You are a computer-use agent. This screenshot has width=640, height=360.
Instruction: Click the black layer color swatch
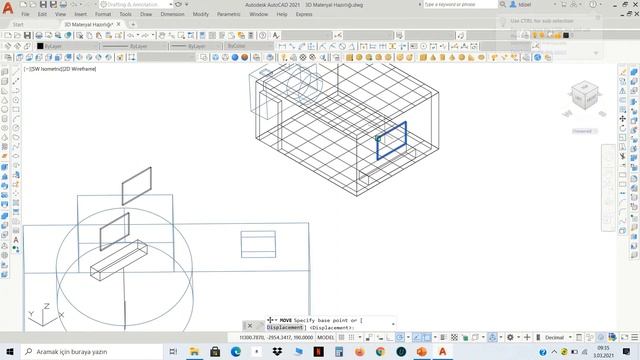pyautogui.click(x=566, y=36)
